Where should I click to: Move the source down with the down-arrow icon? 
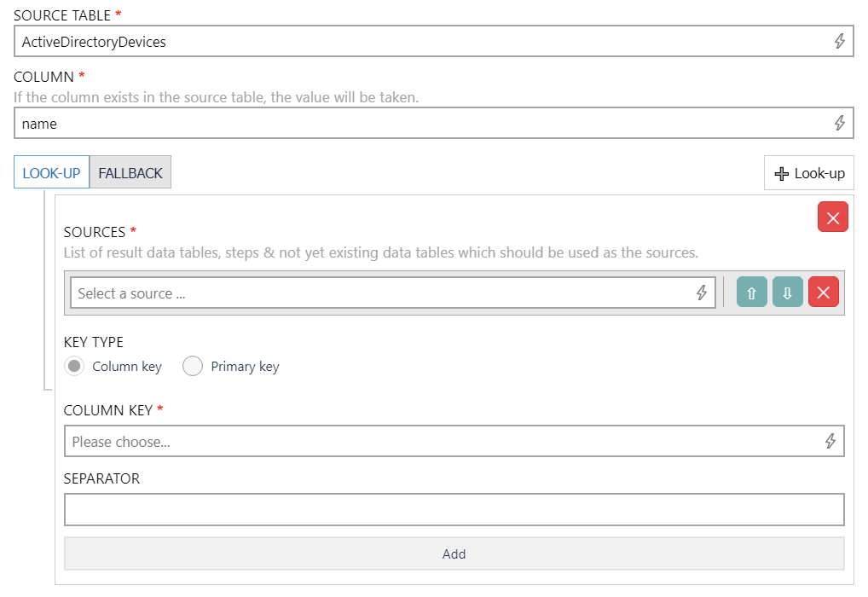point(786,292)
